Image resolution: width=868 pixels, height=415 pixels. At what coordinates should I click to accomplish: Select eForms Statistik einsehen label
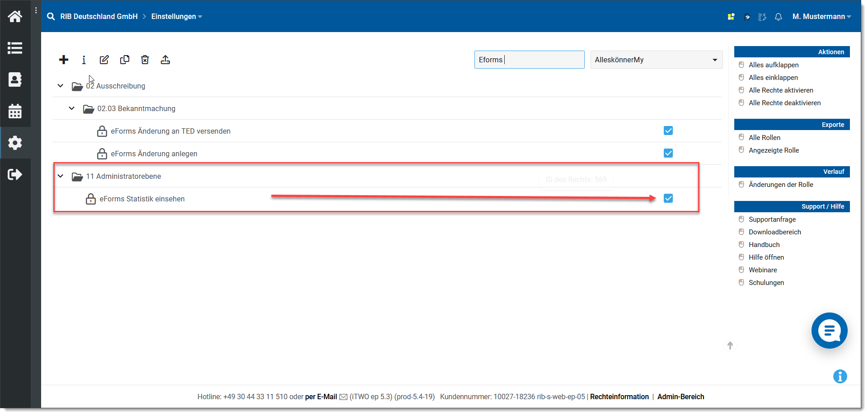coord(142,199)
